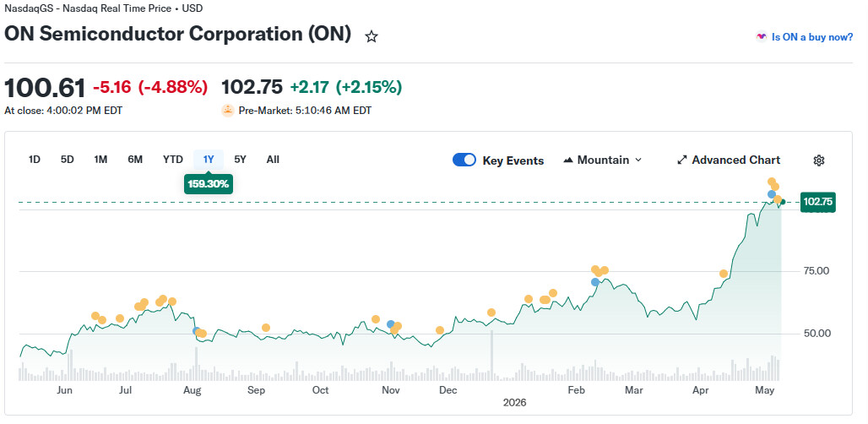Select the 1M time range

pos(100,160)
